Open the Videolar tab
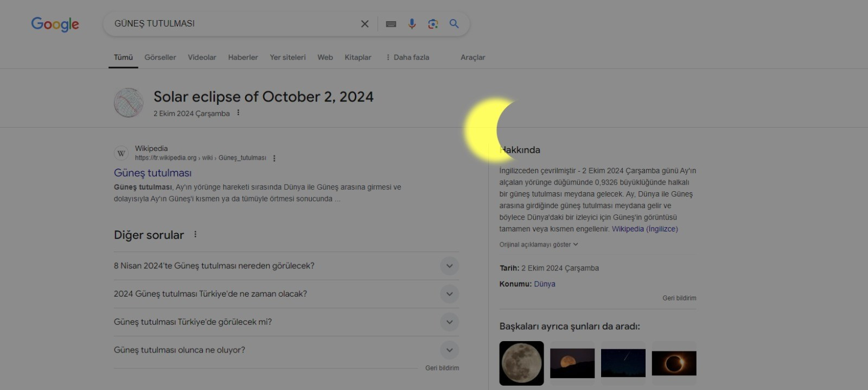This screenshot has width=868, height=390. tap(202, 57)
